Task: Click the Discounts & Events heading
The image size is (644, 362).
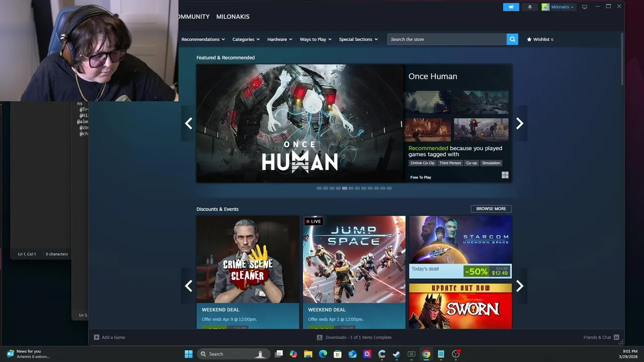Action: pyautogui.click(x=217, y=209)
